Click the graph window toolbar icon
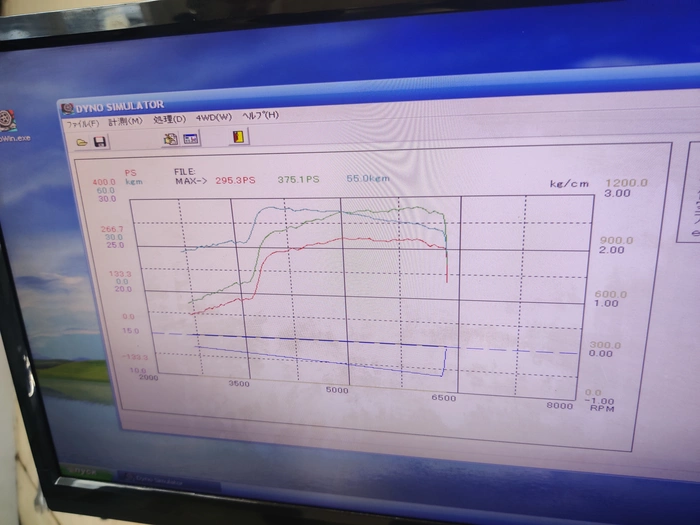Screen dimensions: 700x525 coord(191,139)
